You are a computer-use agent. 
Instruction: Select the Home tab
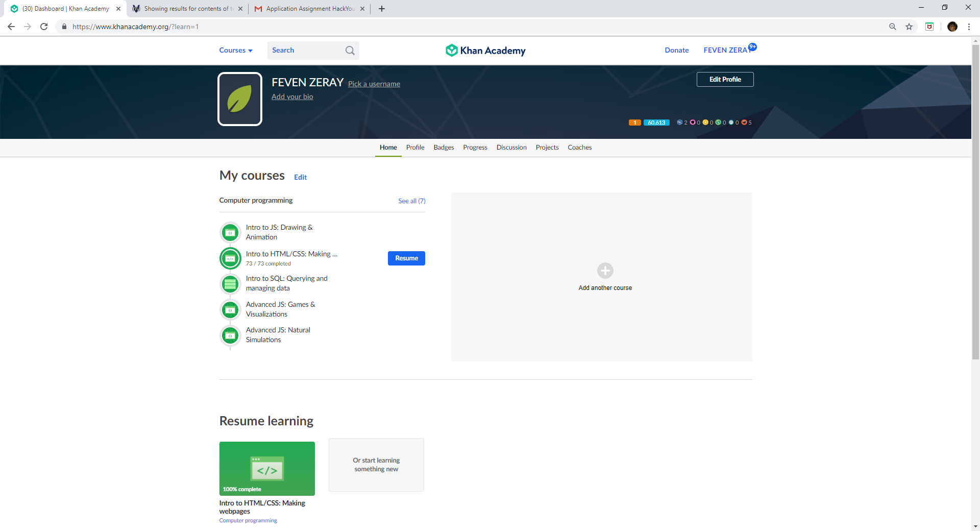pyautogui.click(x=388, y=147)
